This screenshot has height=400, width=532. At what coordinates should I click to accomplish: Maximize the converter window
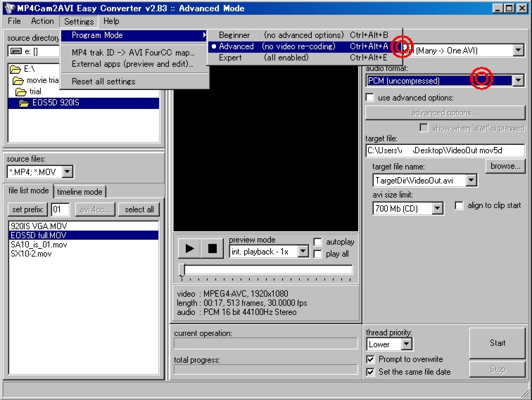click(x=509, y=8)
